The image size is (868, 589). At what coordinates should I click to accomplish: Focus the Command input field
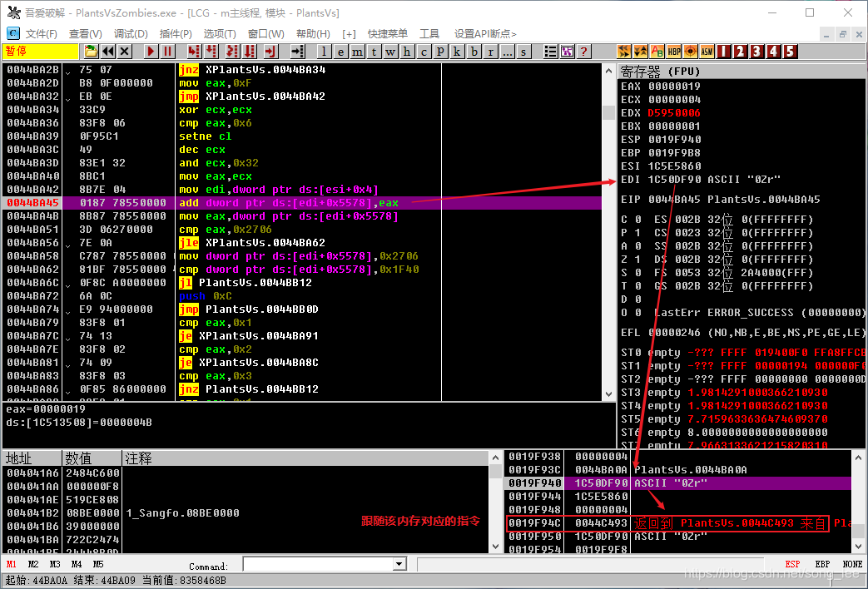[319, 564]
